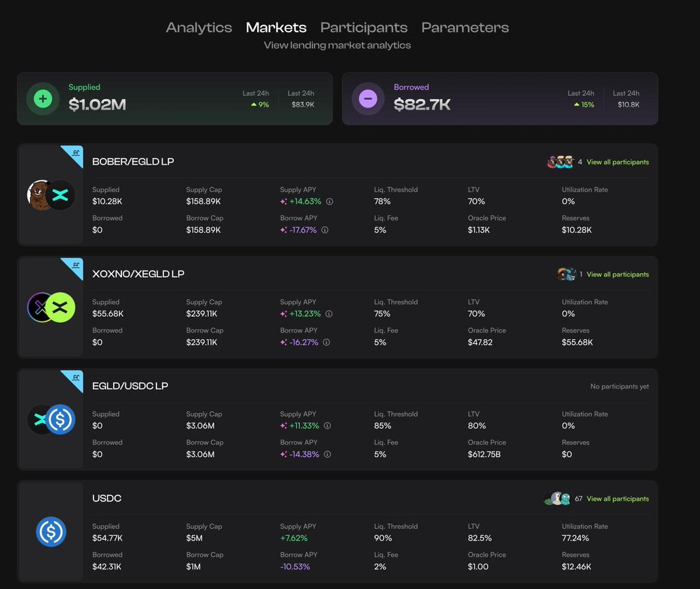The height and width of the screenshot is (589, 700).
Task: View all participants of USDC market
Action: 618,499
